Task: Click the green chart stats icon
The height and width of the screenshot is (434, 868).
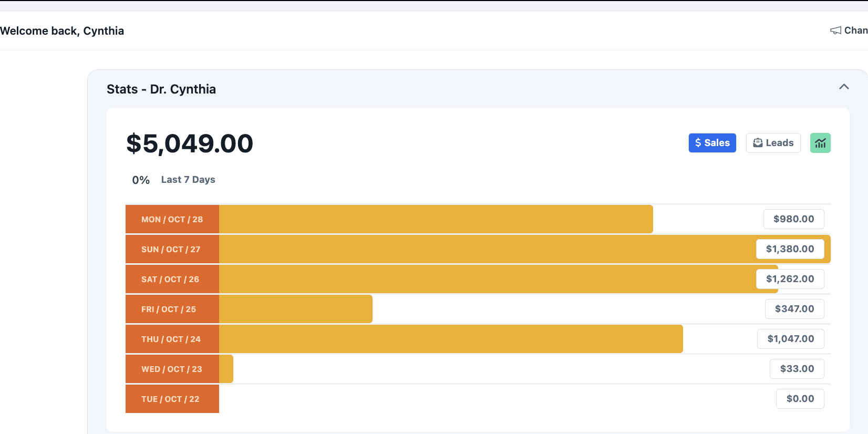Action: click(x=820, y=143)
